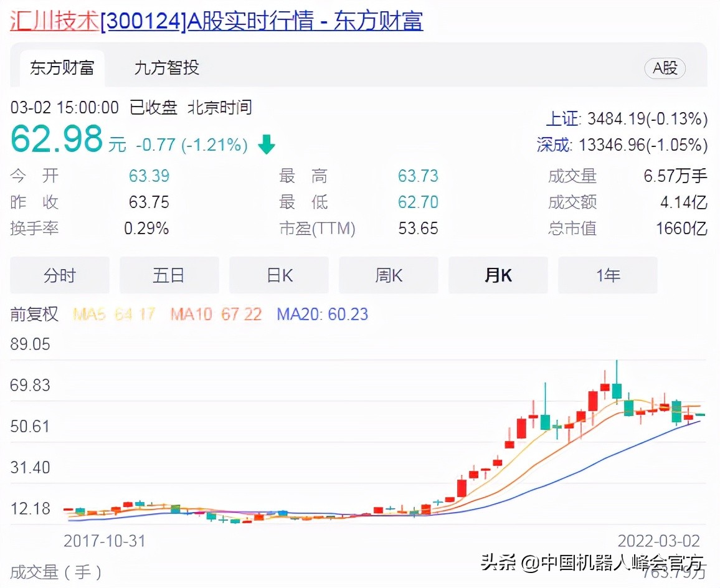Open the 日K daily candlestick chart
Image resolution: width=720 pixels, height=588 pixels.
click(279, 274)
